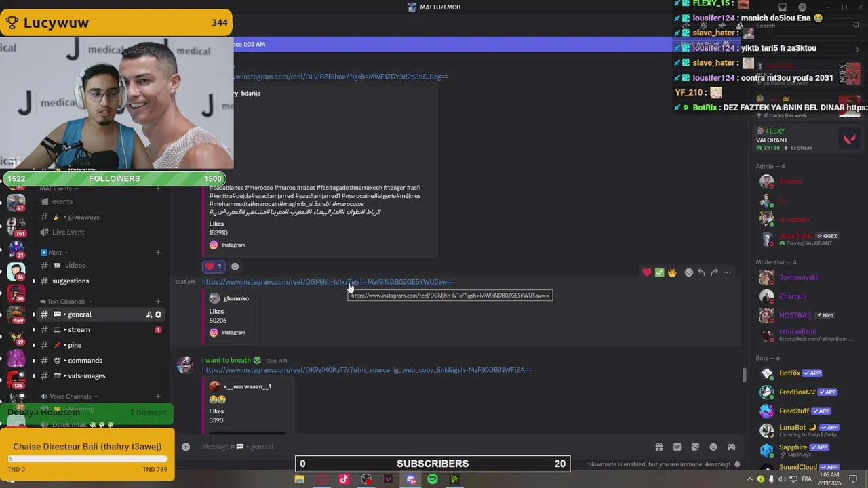Image resolution: width=868 pixels, height=488 pixels.
Task: Open member NOSTRA profile
Action: [x=795, y=315]
